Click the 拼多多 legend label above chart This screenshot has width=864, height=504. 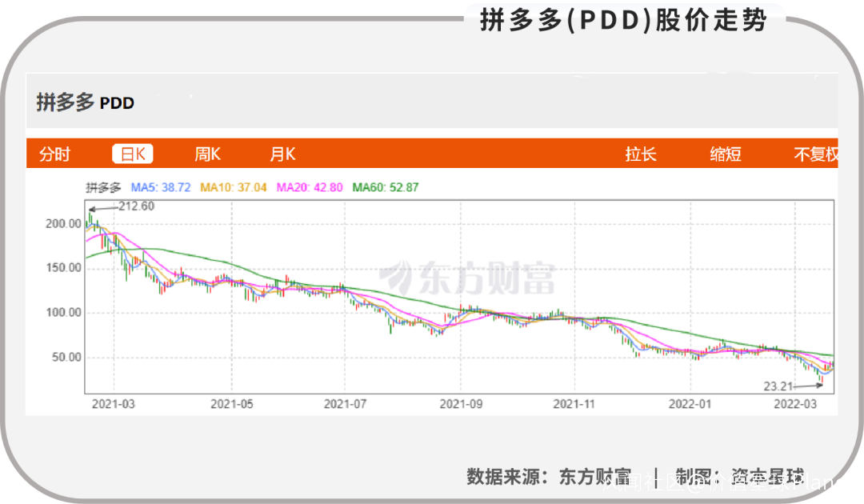103,187
